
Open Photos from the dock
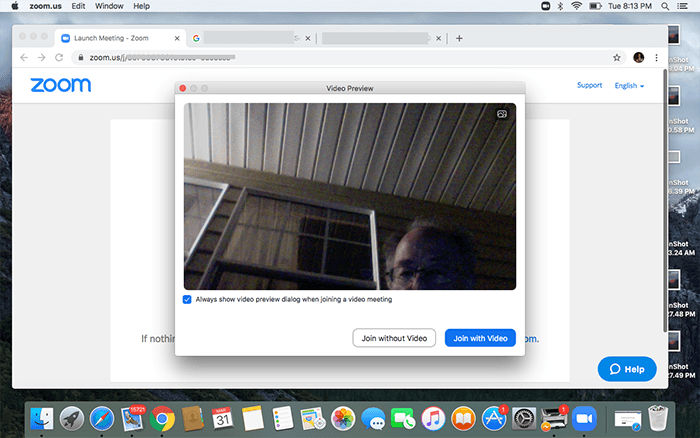point(343,419)
